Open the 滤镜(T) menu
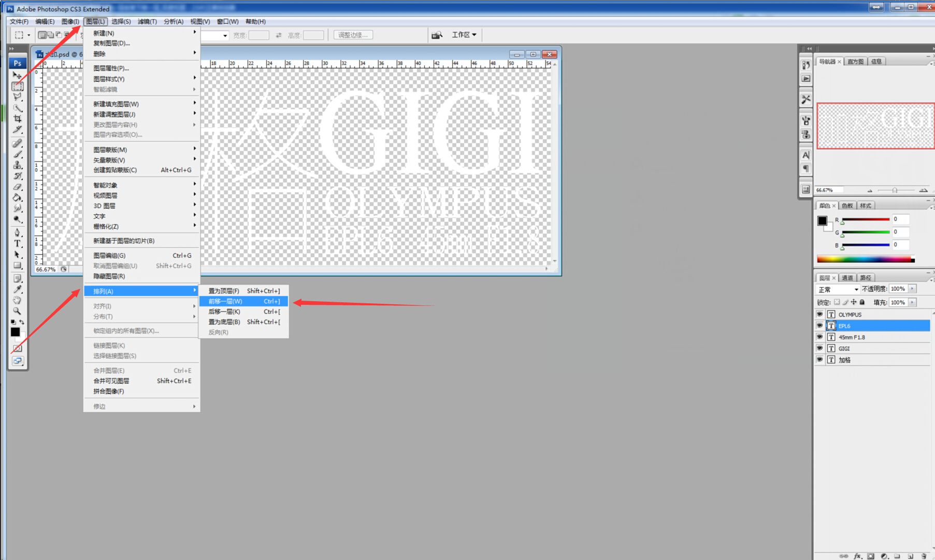This screenshot has width=935, height=560. [147, 21]
